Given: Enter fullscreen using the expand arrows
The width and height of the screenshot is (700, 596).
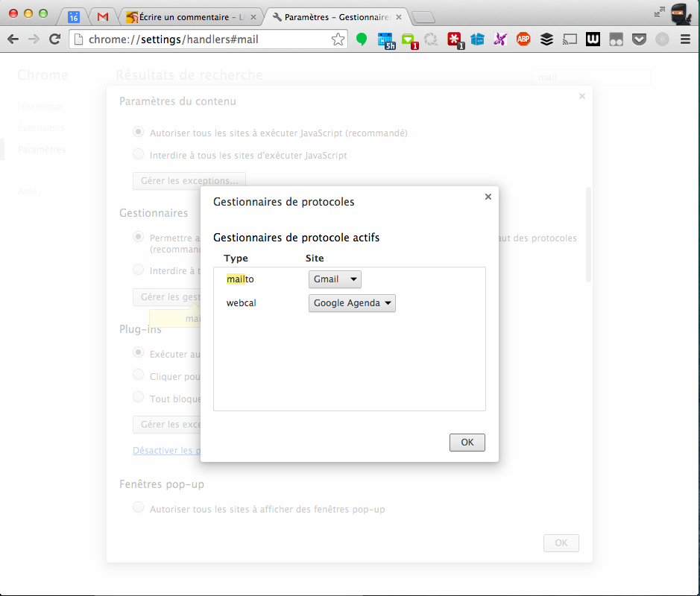Looking at the screenshot, I should click(x=660, y=12).
